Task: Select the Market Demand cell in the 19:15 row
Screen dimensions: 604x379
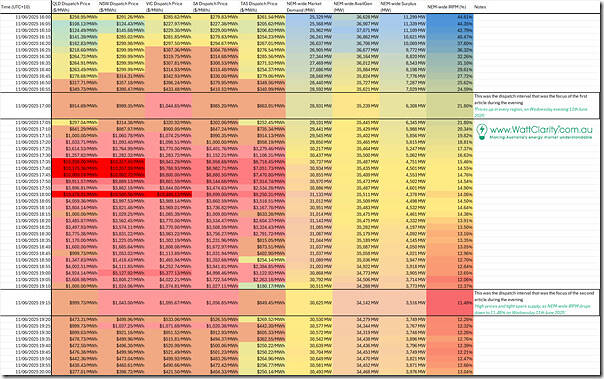Action: click(309, 303)
